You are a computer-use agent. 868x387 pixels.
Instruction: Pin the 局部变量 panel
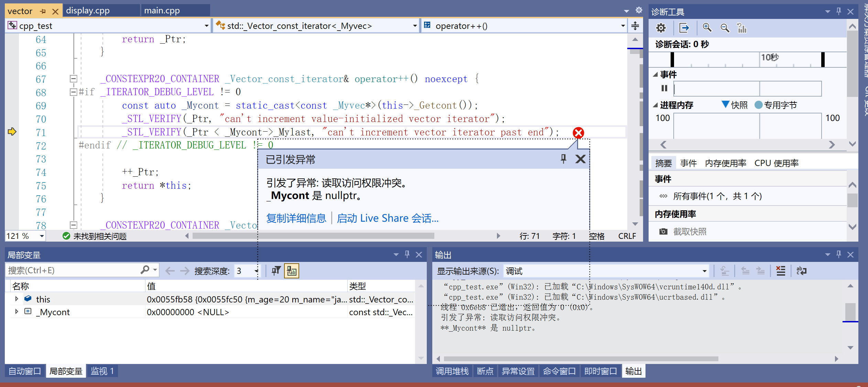407,254
